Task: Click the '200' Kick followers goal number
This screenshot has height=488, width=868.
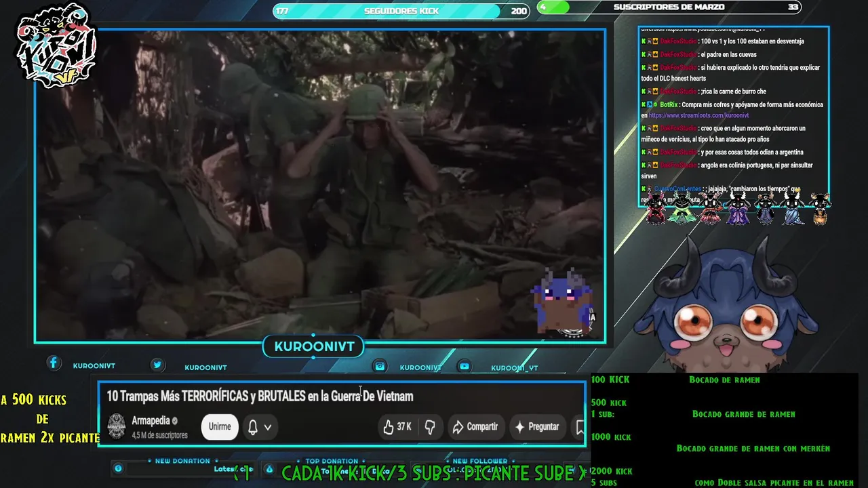Action: click(x=519, y=11)
